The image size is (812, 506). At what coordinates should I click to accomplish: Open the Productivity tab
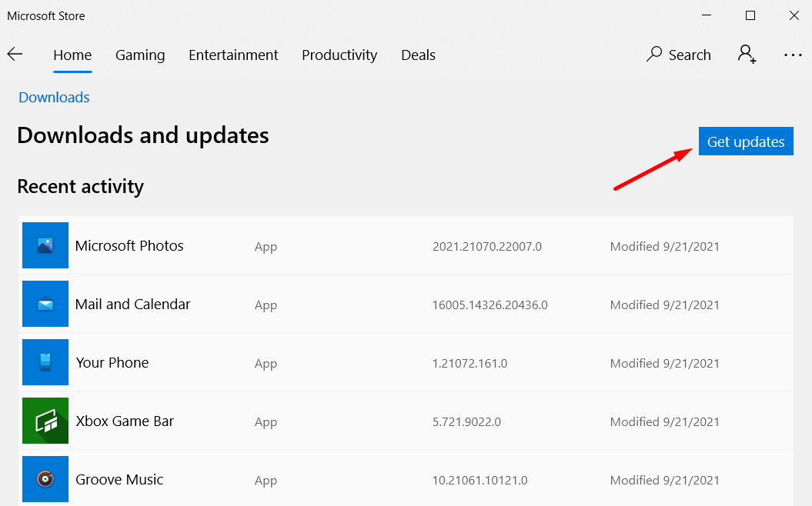[339, 55]
